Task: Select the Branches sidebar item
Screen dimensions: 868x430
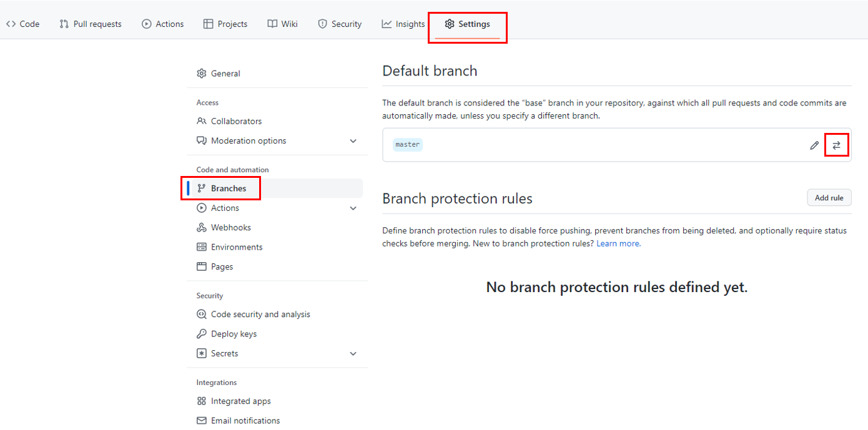Action: [x=228, y=188]
